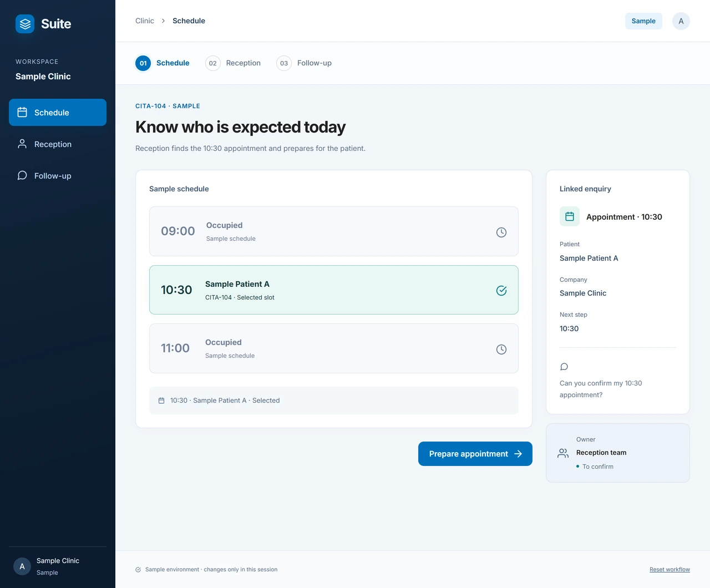Click Schedule in the breadcrumb

coord(189,21)
